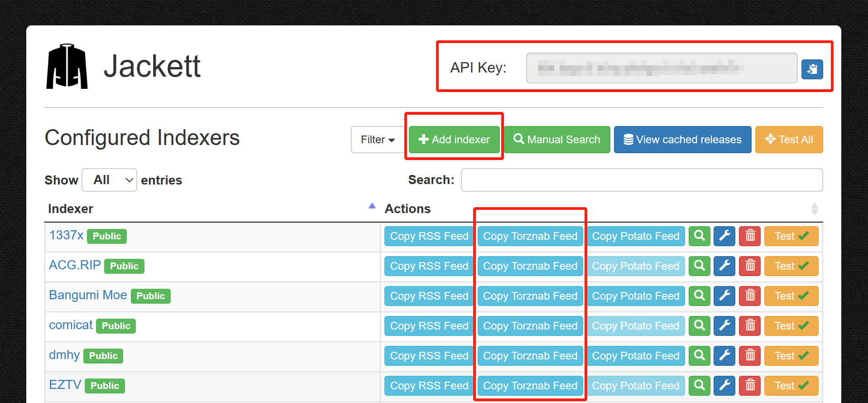
Task: Test the EZTV indexer
Action: click(x=791, y=386)
